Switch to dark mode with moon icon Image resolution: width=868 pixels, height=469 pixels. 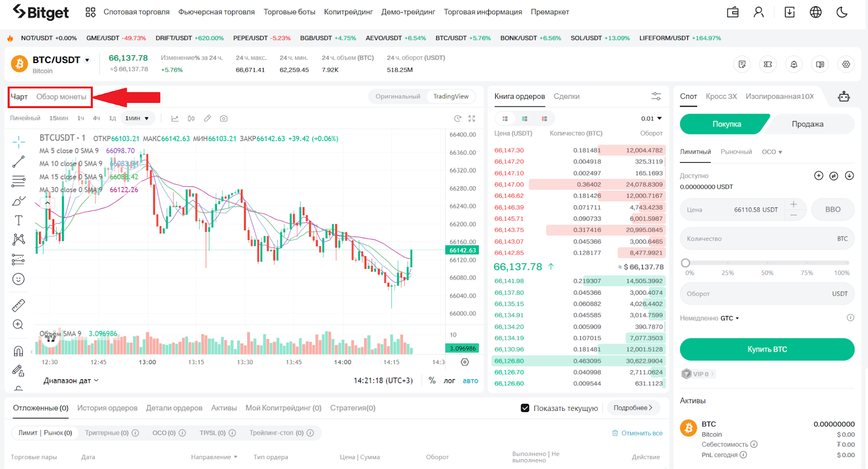pos(842,12)
